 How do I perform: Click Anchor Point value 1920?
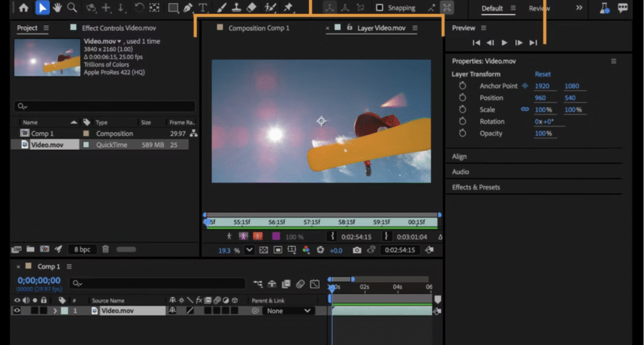click(x=542, y=86)
